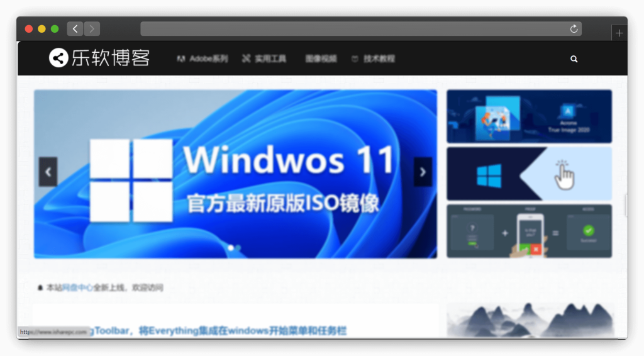Show next slide with right carousel arrow

coord(423,172)
